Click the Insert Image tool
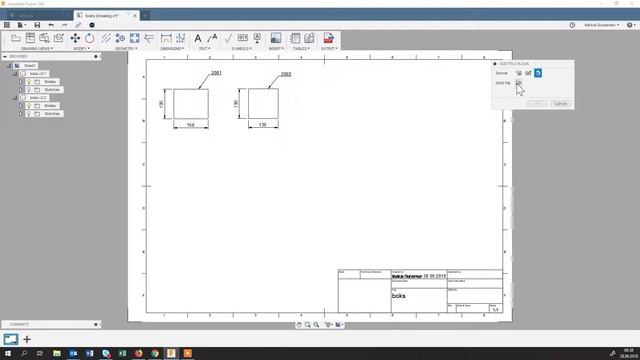 276,38
